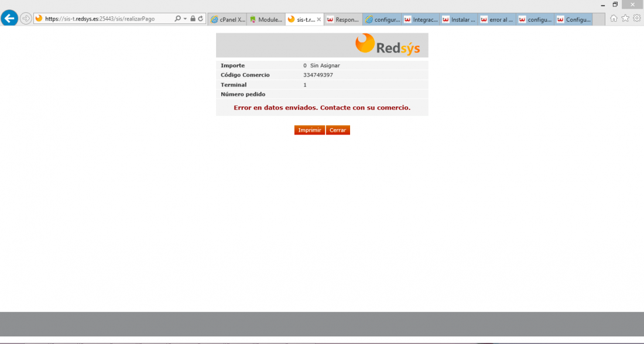Image resolution: width=644 pixels, height=344 pixels.
Task: Click the security padlock icon
Action: tap(193, 19)
